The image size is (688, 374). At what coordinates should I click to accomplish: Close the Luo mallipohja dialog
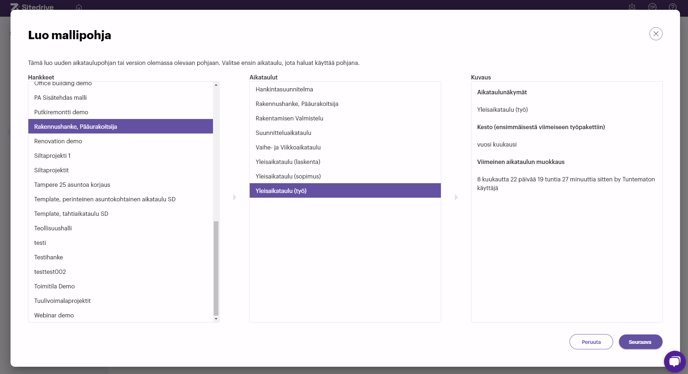point(656,34)
